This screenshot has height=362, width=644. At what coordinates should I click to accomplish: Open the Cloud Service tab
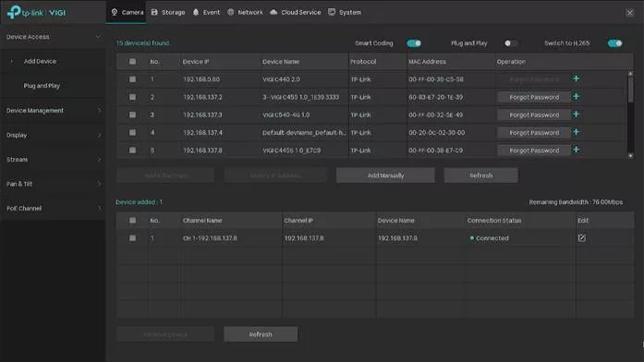296,12
